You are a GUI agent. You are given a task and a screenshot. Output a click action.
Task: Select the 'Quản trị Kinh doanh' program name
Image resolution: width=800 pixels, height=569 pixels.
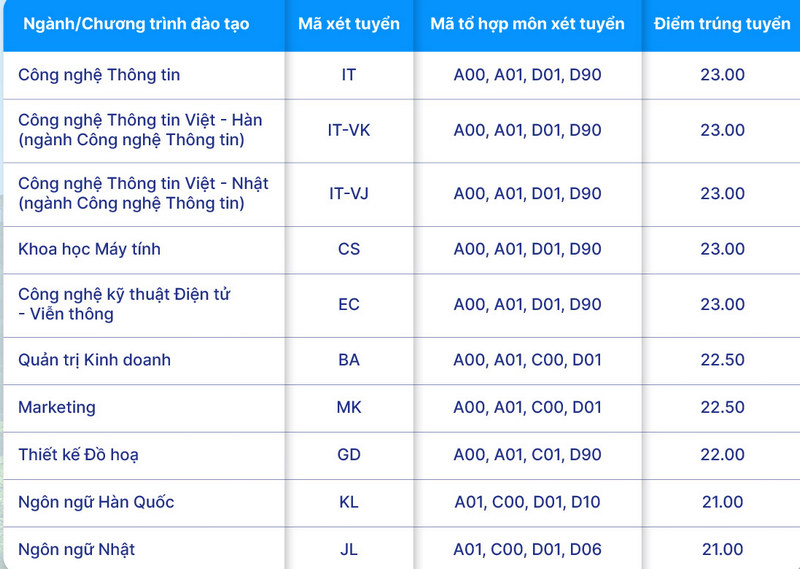click(x=94, y=360)
